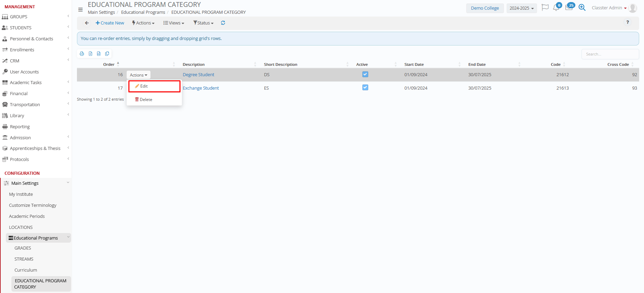The image size is (644, 293).
Task: Expand the Views dropdown in toolbar
Action: click(174, 23)
